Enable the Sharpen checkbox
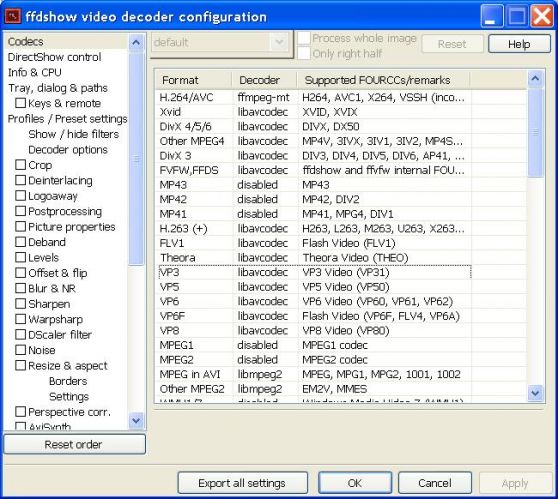This screenshot has height=499, width=558. coord(20,303)
